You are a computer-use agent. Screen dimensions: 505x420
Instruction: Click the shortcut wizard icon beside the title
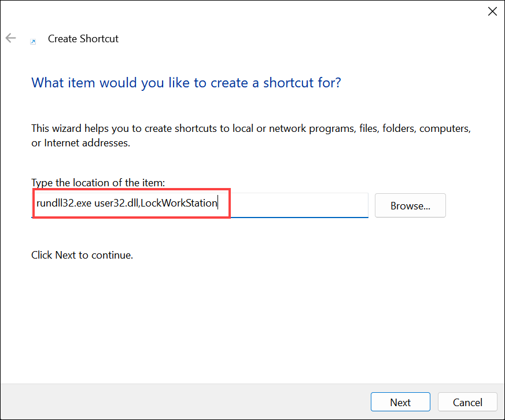pyautogui.click(x=33, y=41)
